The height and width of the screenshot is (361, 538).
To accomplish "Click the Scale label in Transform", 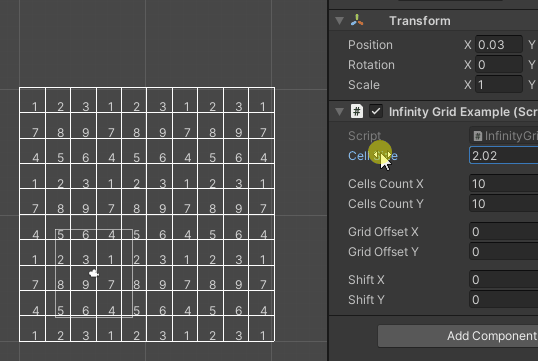I will [364, 85].
